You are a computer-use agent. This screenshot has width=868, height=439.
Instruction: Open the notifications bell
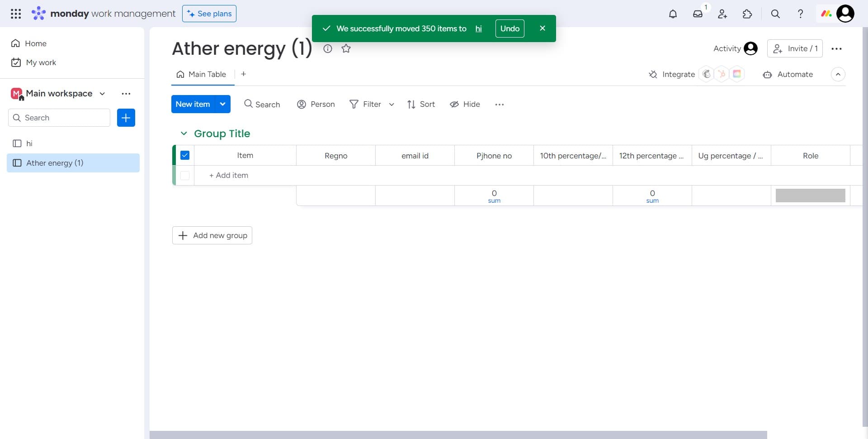point(673,14)
